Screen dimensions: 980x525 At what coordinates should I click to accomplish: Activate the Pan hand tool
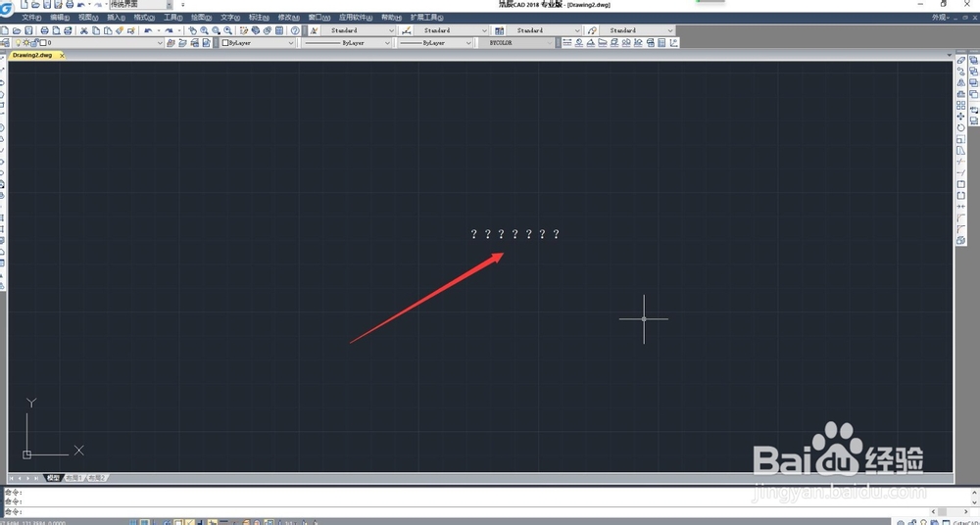click(192, 30)
